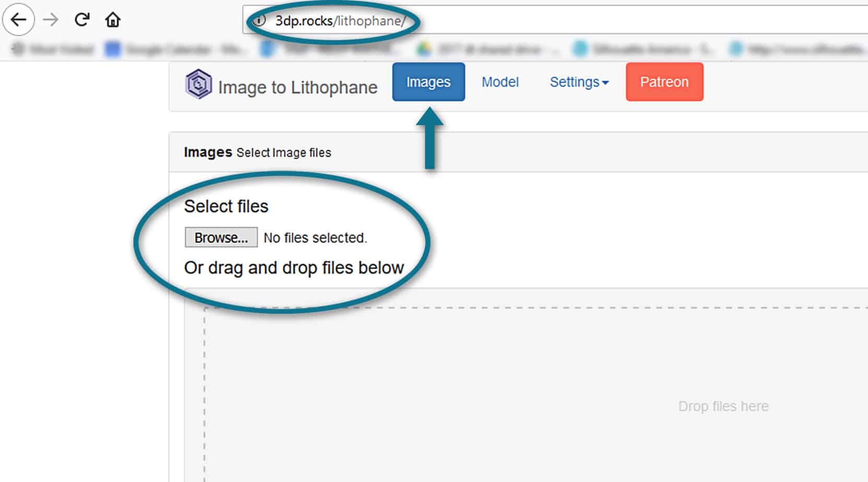Open the Most Visited bookmarks icon
The height and width of the screenshot is (482, 868).
18,49
